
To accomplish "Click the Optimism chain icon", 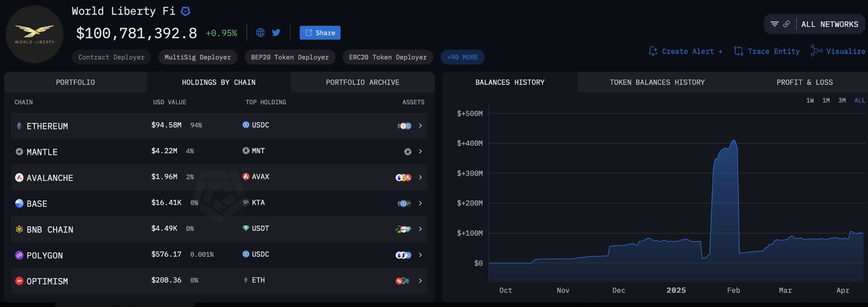I will click(x=19, y=281).
